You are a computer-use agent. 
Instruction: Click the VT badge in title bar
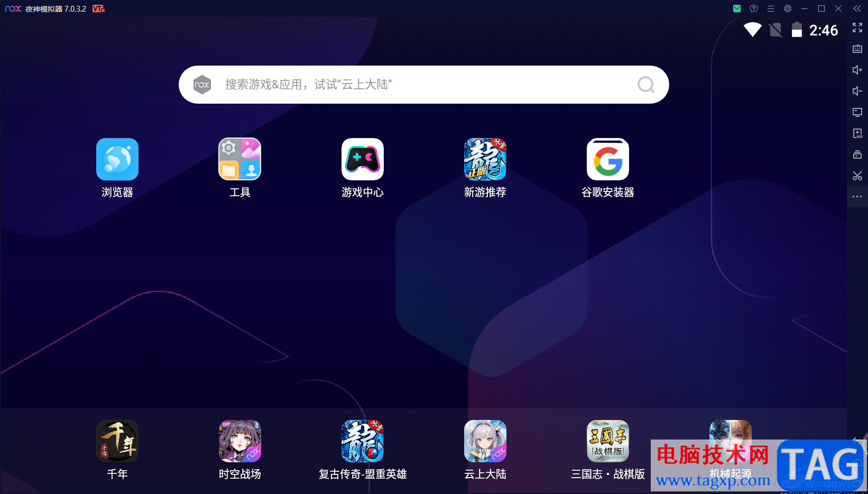pos(98,8)
